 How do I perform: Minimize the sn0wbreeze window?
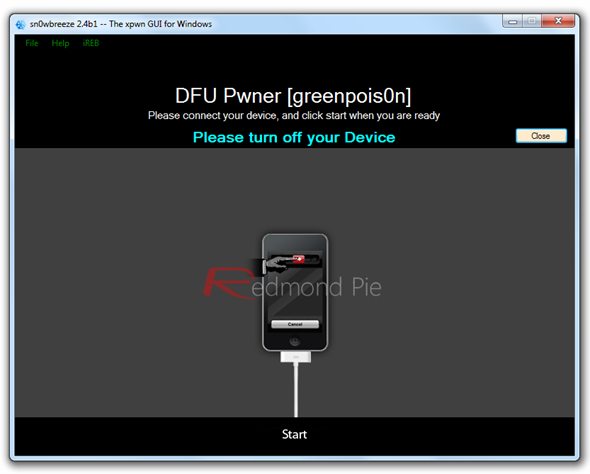[x=512, y=21]
